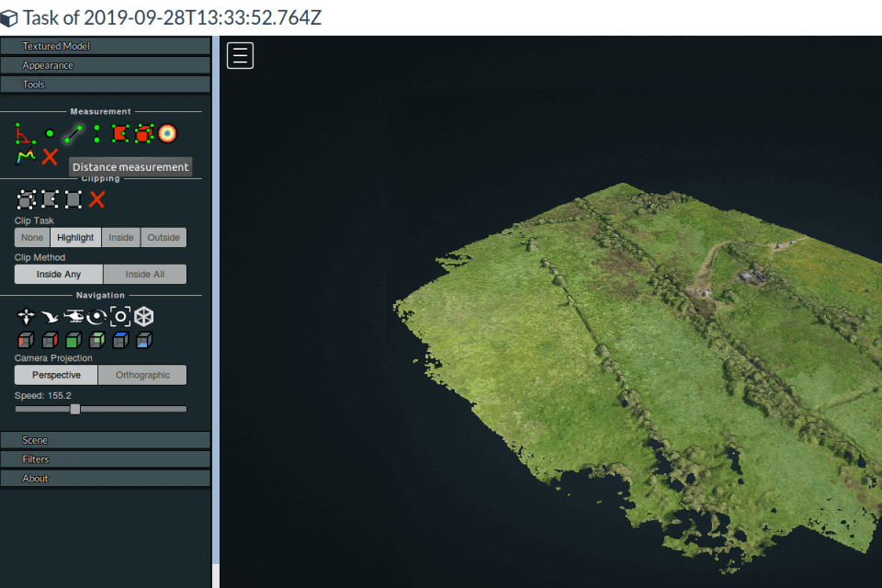Open the About section
Image resolution: width=882 pixels, height=588 pixels.
(106, 478)
